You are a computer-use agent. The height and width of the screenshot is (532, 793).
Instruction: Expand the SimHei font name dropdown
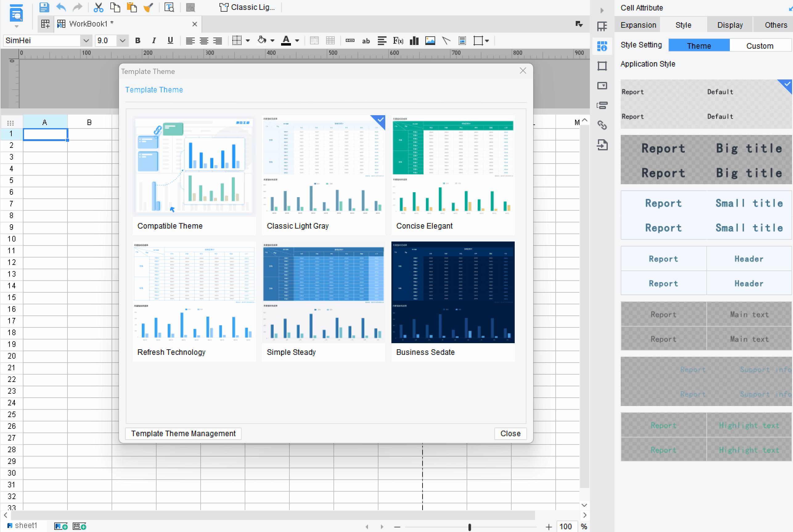coord(86,41)
